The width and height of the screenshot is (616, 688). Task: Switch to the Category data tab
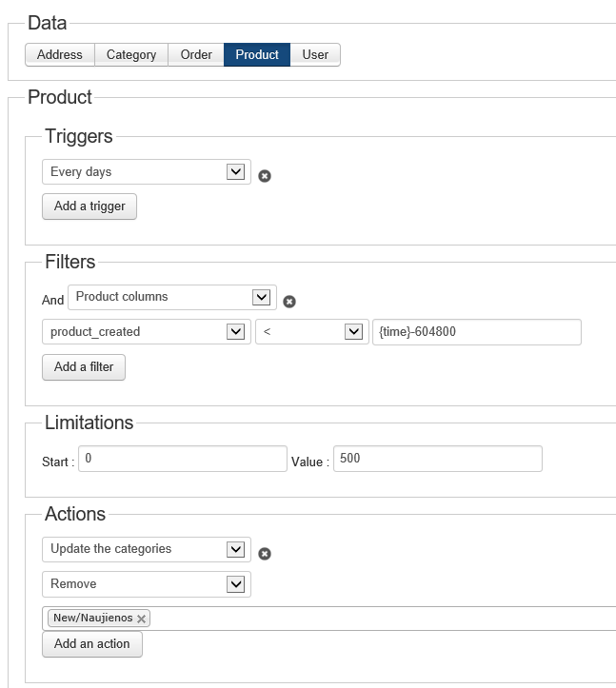131,54
